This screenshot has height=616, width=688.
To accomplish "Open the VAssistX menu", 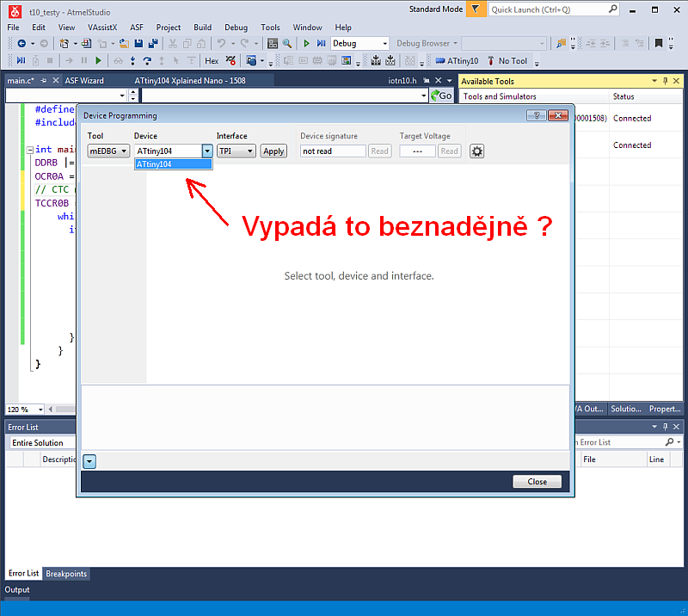I will pos(102,28).
